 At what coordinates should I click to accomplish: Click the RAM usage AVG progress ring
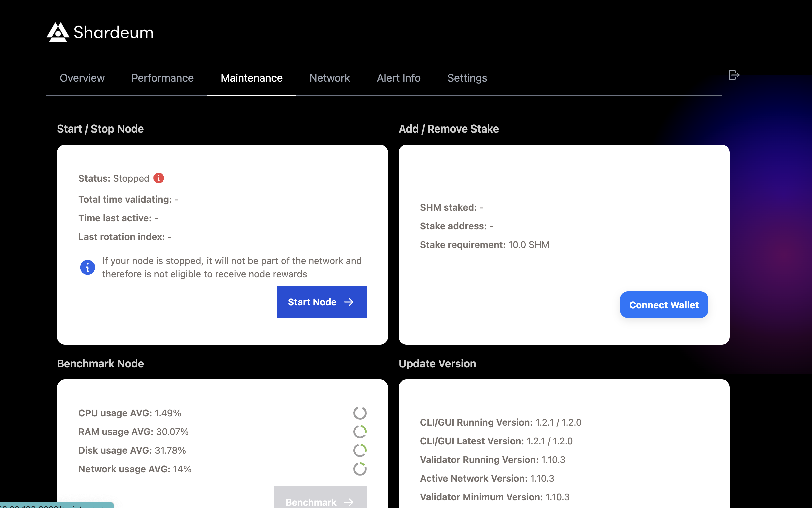(360, 431)
